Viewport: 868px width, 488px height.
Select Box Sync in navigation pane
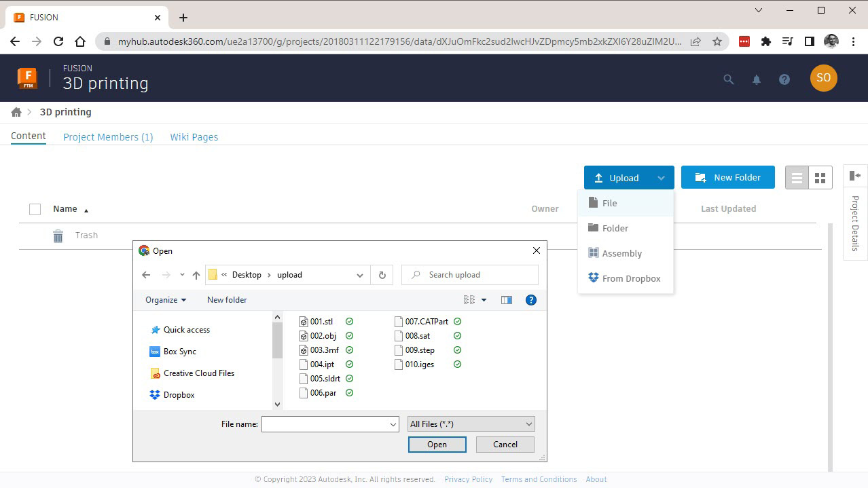click(173, 352)
